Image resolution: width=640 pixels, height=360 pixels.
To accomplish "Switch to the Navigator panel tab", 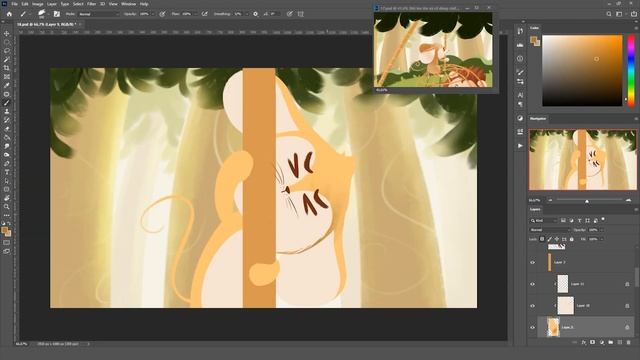I will (538, 119).
